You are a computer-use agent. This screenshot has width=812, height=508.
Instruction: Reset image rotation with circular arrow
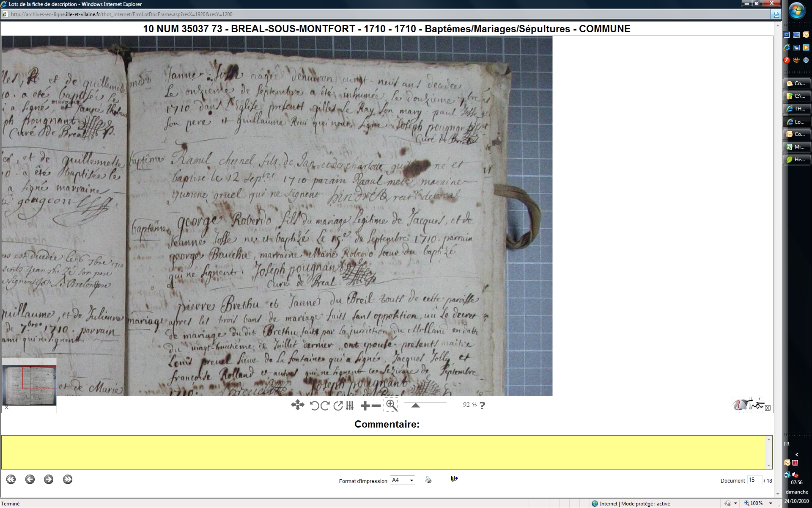(337, 406)
